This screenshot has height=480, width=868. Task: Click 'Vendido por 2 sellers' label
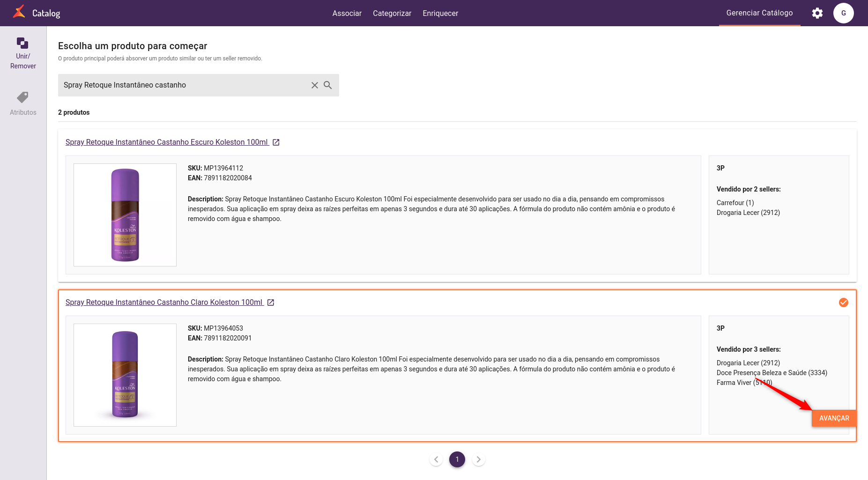tap(749, 189)
